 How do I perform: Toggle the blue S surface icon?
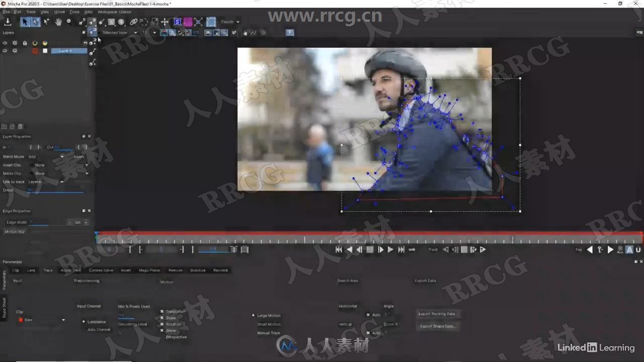[177, 22]
